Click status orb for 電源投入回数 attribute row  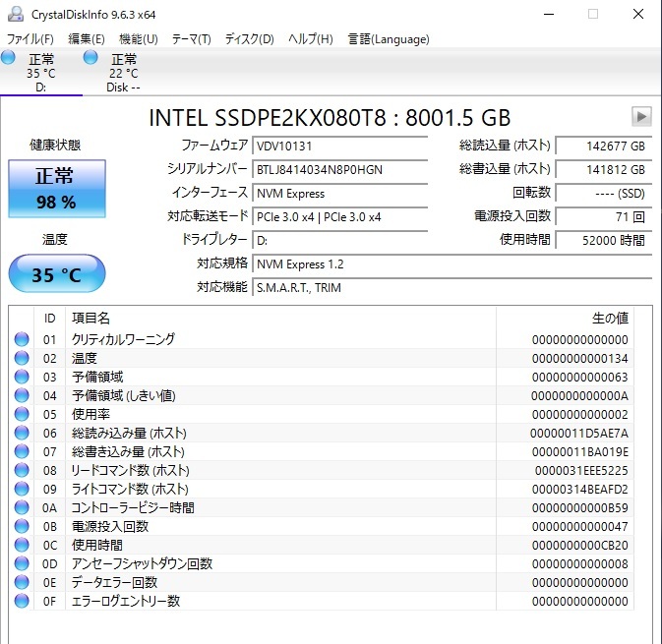tap(22, 527)
